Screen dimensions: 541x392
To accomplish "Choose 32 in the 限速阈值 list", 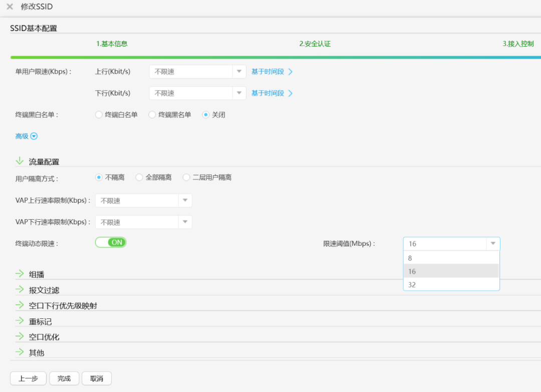I will click(x=451, y=284).
